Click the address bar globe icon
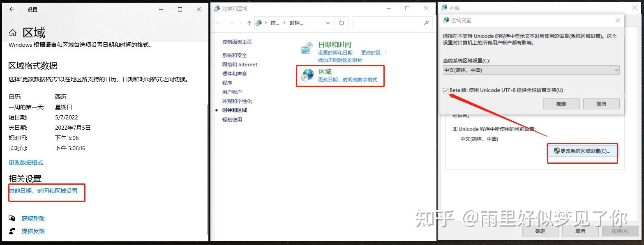Image resolution: width=644 pixels, height=245 pixels. click(259, 23)
